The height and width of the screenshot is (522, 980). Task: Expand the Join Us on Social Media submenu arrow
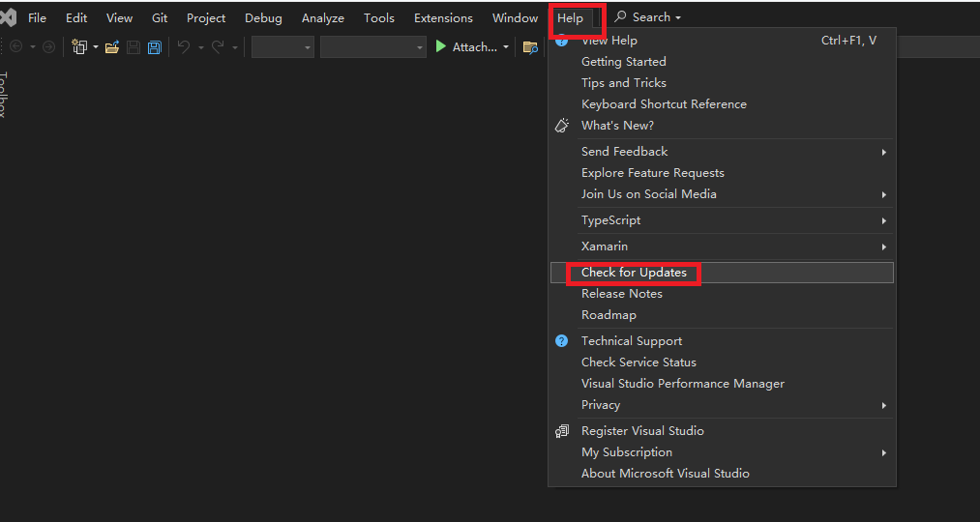pos(884,194)
